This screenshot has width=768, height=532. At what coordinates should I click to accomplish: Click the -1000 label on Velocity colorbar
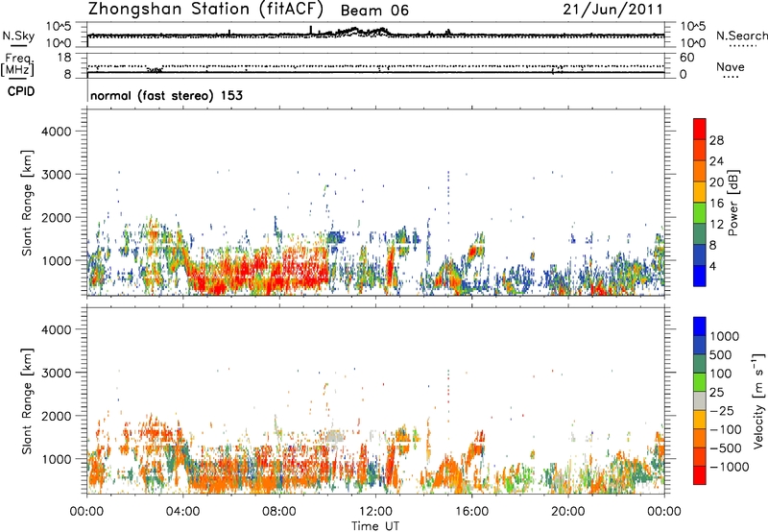729,467
